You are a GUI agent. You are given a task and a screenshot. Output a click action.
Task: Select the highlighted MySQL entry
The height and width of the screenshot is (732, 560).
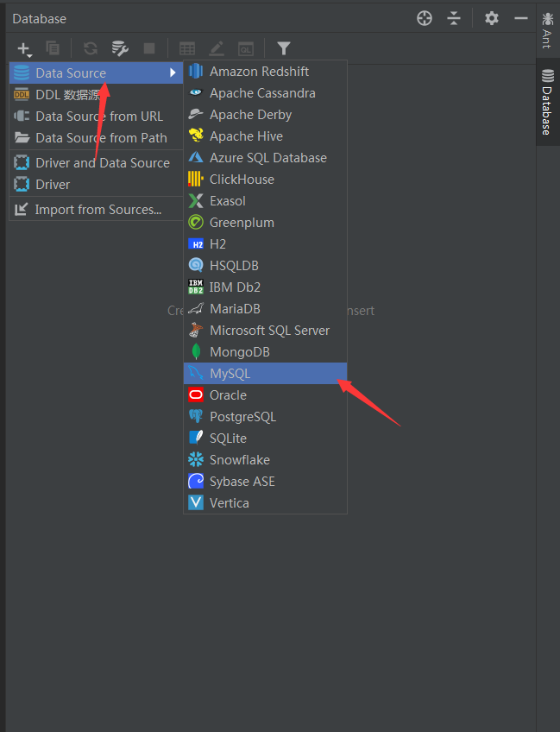tap(265, 374)
